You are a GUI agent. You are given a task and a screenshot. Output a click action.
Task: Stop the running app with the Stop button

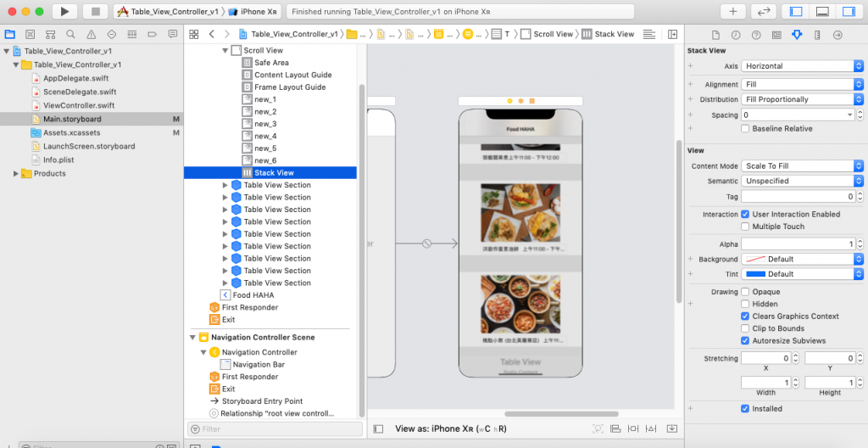95,12
